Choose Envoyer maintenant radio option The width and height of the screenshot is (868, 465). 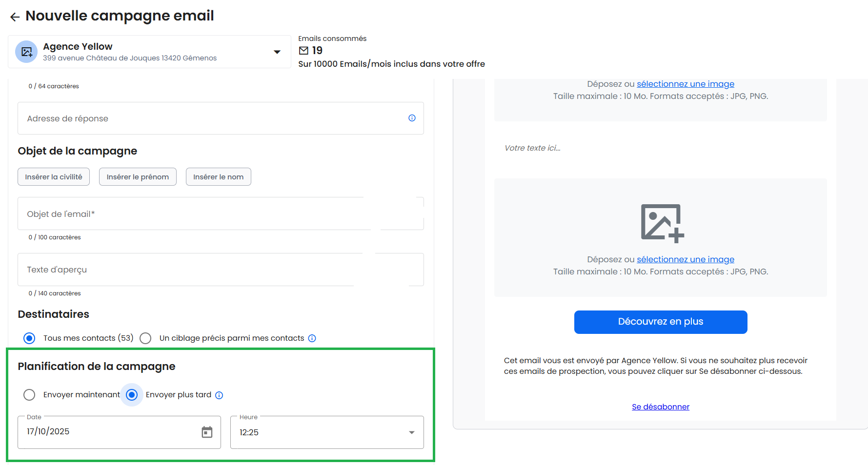[29, 395]
